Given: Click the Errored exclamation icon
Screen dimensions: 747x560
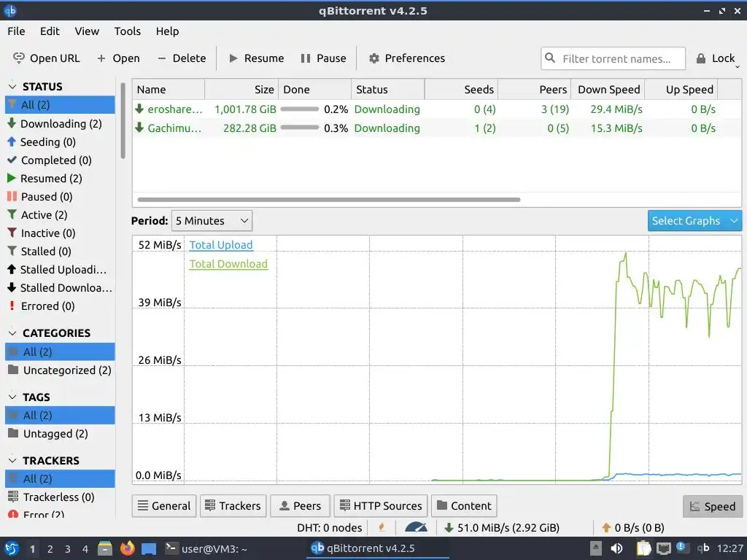Looking at the screenshot, I should pyautogui.click(x=12, y=306).
